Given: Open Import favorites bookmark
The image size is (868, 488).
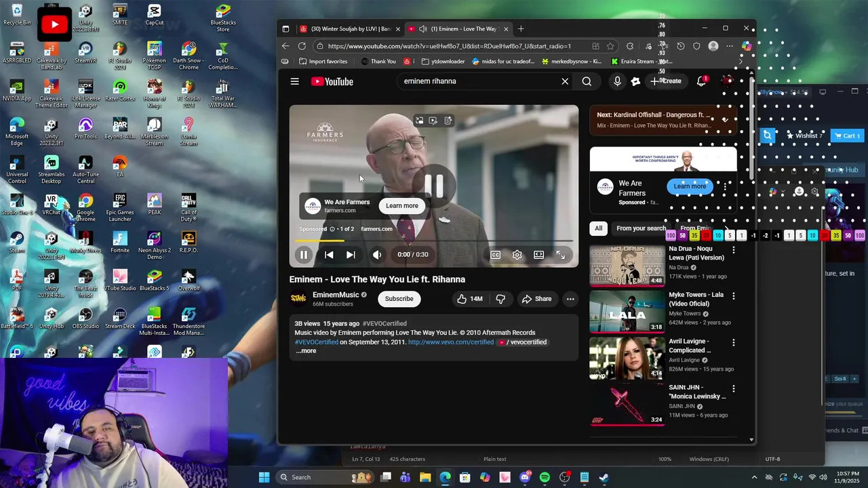Looking at the screenshot, I should (x=322, y=61).
